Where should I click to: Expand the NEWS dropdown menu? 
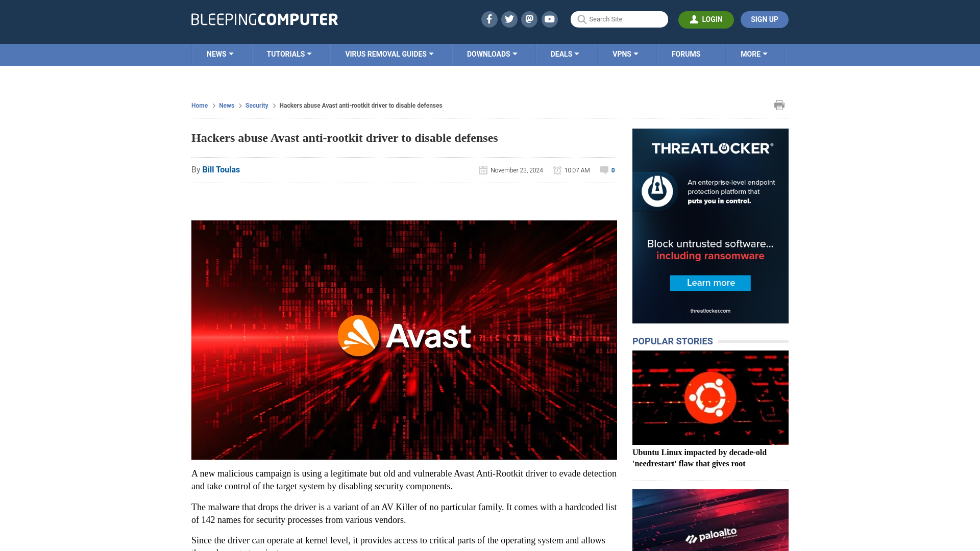click(220, 54)
